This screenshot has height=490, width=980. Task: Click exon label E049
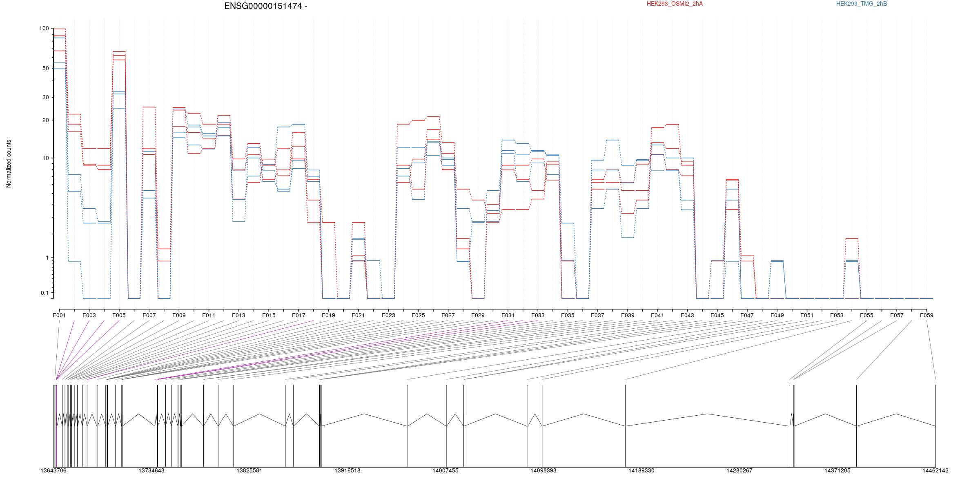[777, 315]
